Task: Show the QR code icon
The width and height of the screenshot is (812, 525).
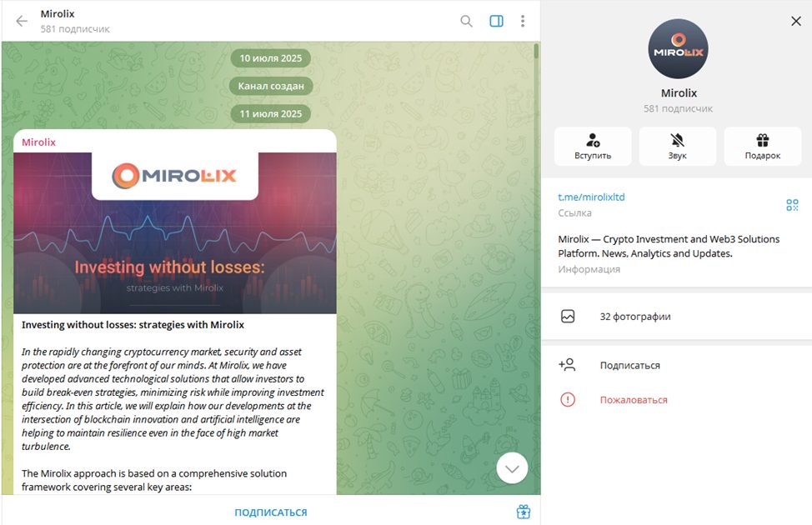Action: [792, 205]
